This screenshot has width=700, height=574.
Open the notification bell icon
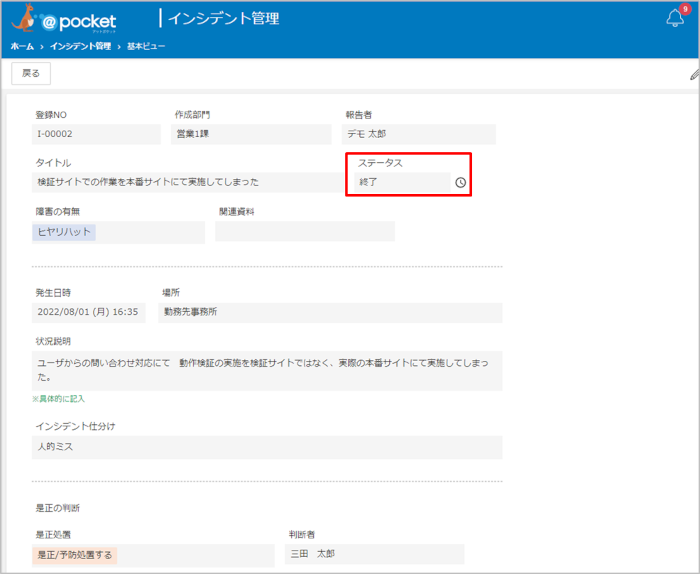[x=675, y=19]
